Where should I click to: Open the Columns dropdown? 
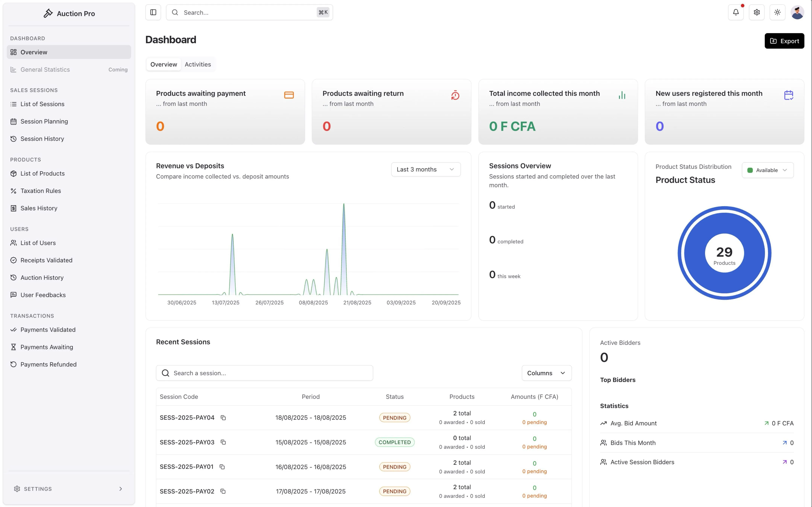coord(546,373)
